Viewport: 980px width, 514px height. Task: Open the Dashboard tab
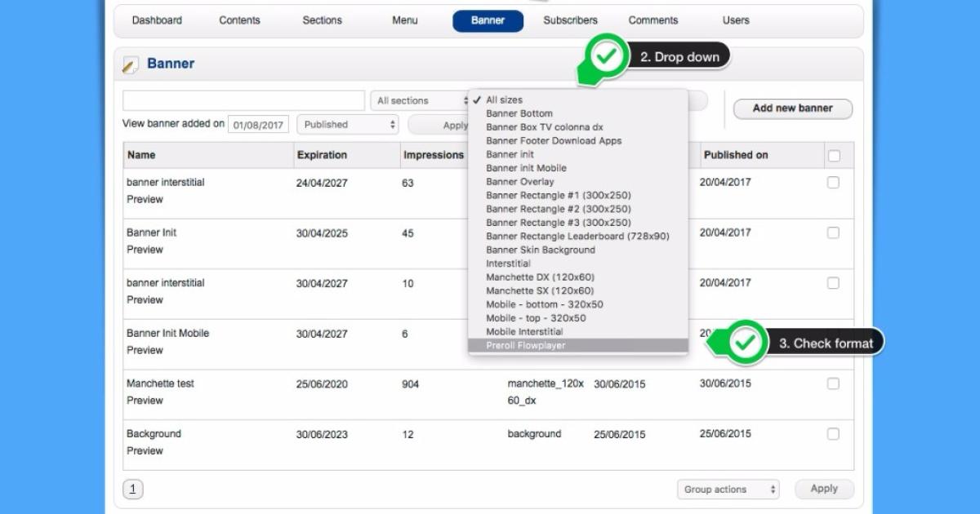pos(157,20)
